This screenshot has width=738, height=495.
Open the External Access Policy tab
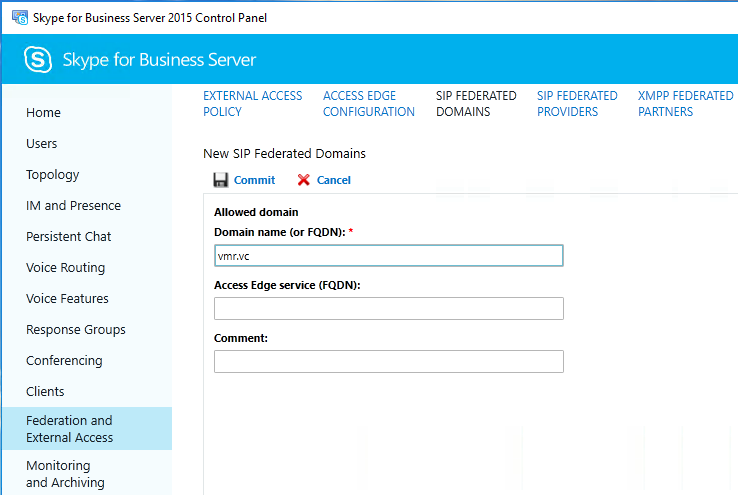tap(252, 104)
